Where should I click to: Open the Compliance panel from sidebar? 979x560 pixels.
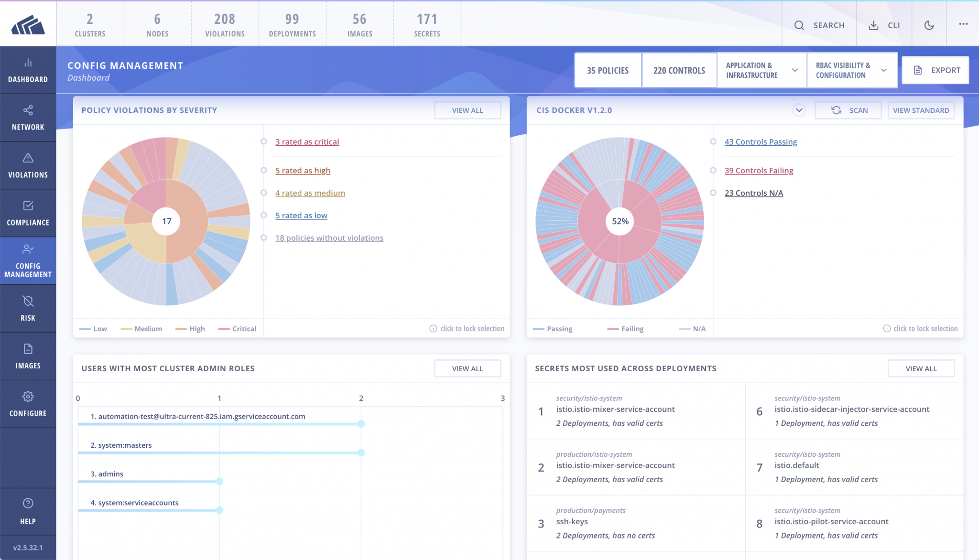click(x=28, y=213)
